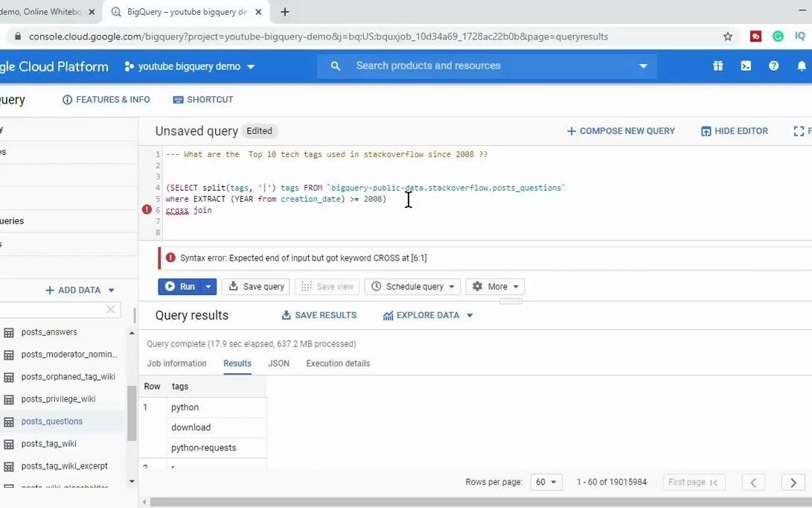Open the EXPLORE DATA dropdown
812x508 pixels.
point(428,315)
